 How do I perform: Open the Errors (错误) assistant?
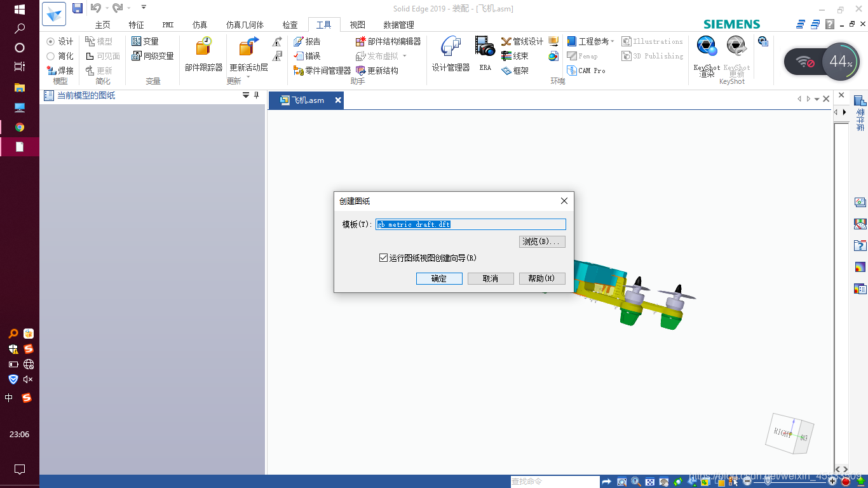coord(308,56)
